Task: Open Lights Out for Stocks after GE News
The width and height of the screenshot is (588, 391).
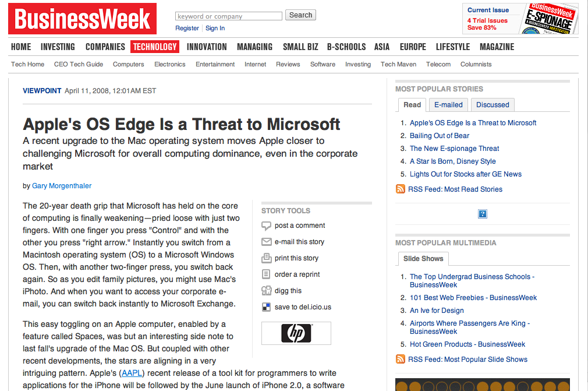Action: click(466, 174)
